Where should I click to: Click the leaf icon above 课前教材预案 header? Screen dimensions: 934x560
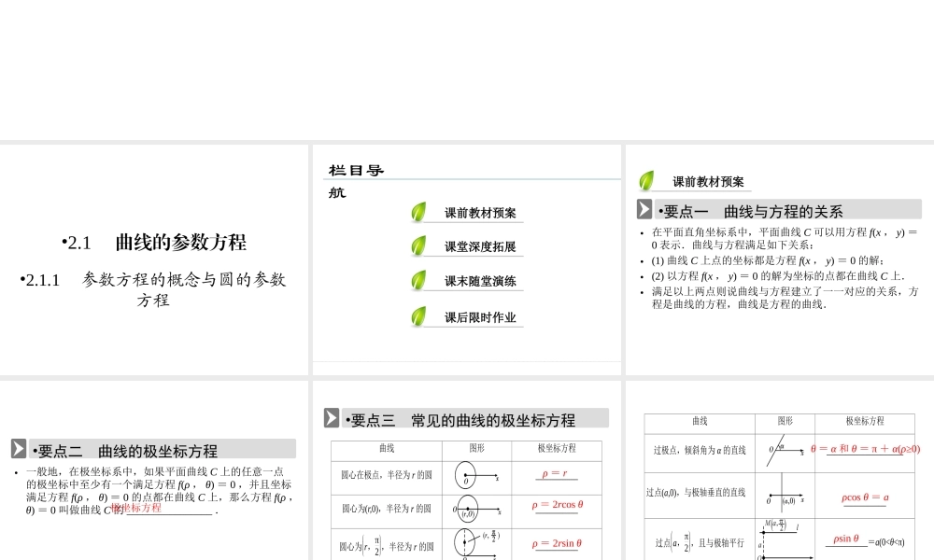coord(648,180)
